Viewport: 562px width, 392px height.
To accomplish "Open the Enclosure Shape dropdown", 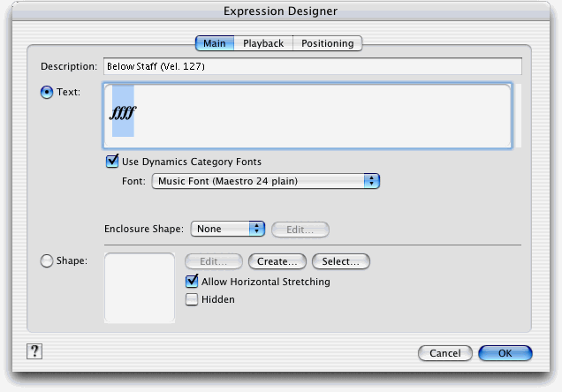I will point(228,229).
